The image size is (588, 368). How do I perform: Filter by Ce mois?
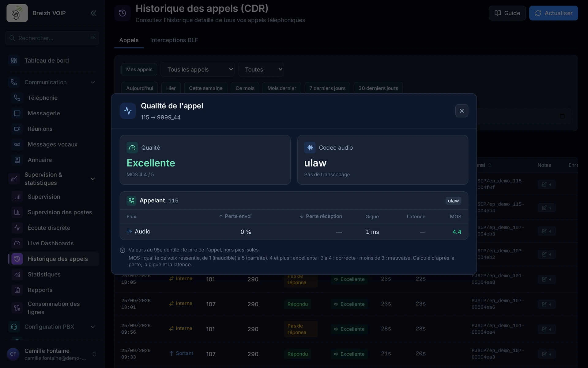pyautogui.click(x=245, y=88)
